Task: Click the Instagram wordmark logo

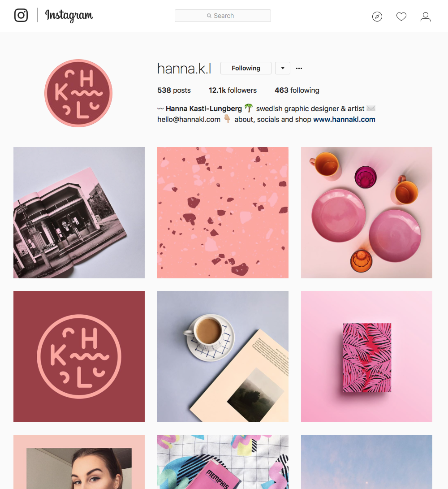Action: coord(69,15)
